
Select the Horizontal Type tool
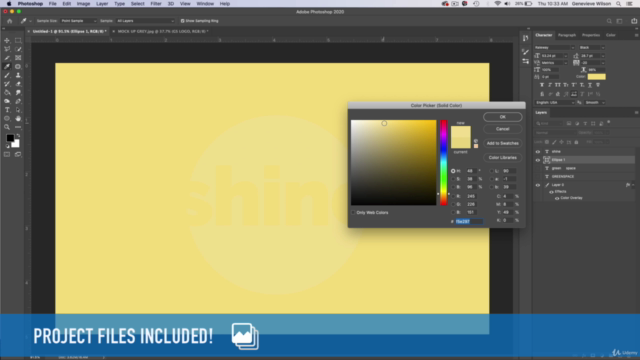7,110
